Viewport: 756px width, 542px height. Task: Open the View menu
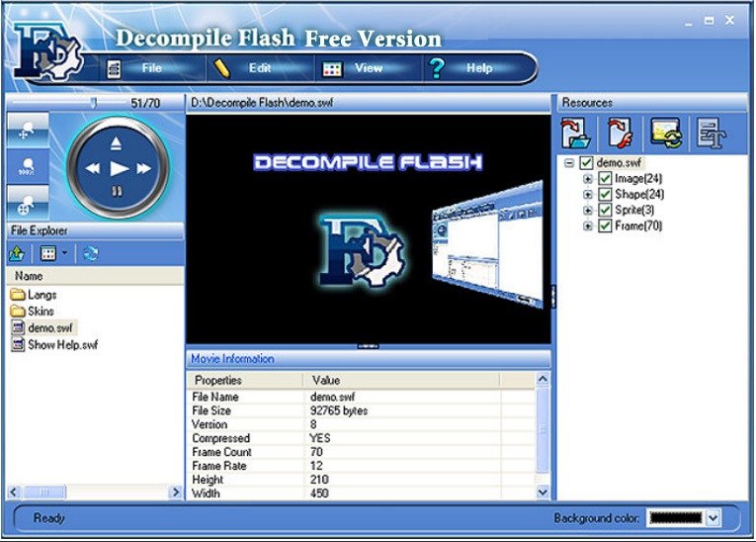(369, 68)
